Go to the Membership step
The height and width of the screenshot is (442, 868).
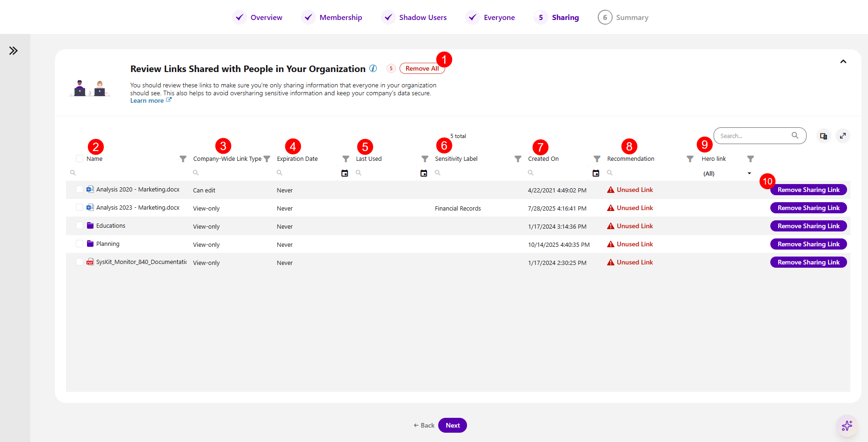click(x=332, y=17)
